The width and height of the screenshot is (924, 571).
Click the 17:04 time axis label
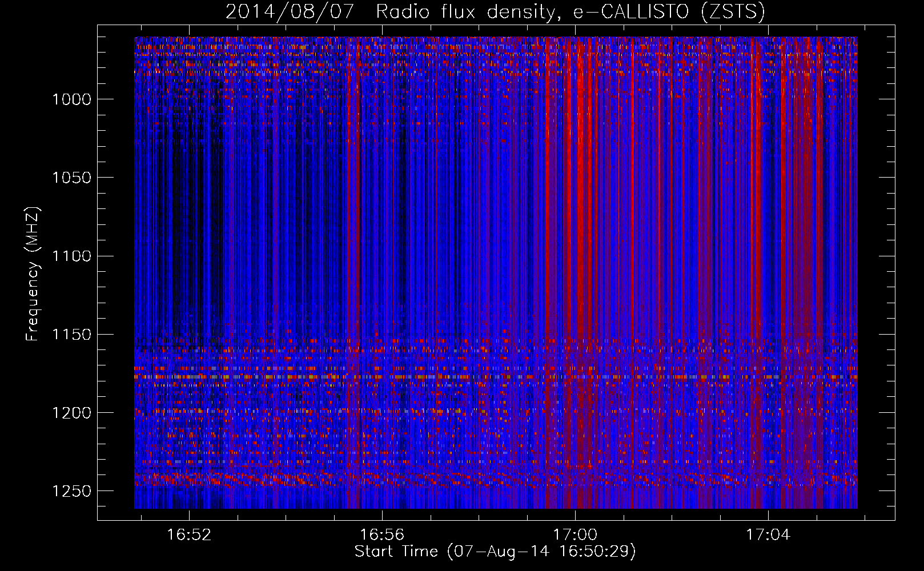point(768,534)
